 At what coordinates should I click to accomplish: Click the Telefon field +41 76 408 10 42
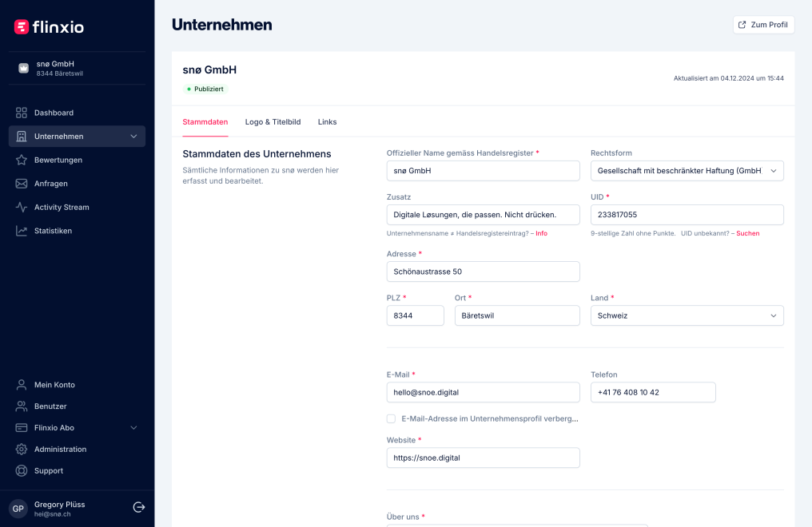[x=653, y=393]
